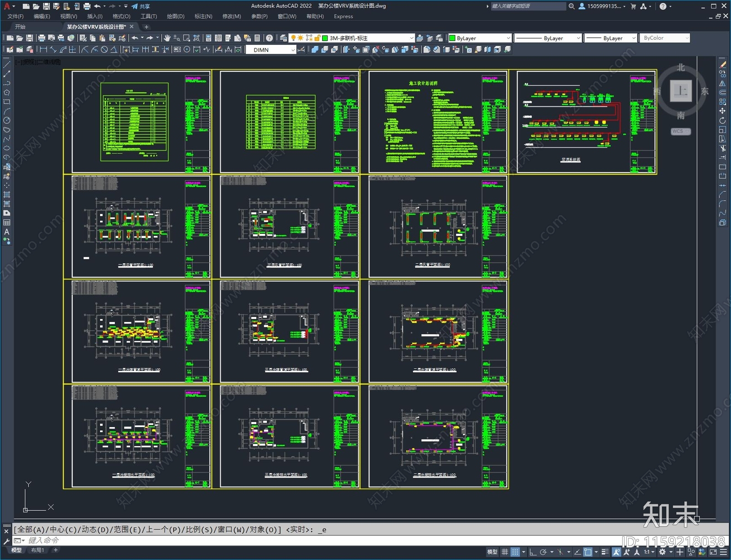Screen dimensions: 731x560
Task: Click the Plot printer icon
Action: click(42, 38)
